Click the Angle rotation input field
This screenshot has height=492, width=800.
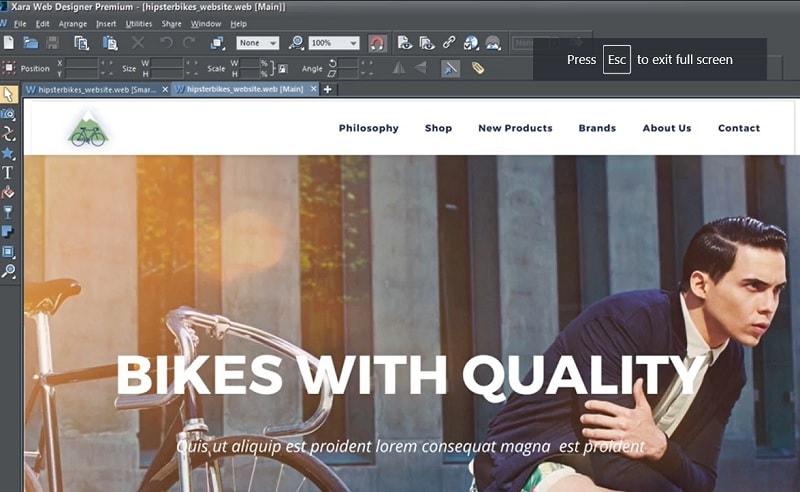[348, 63]
